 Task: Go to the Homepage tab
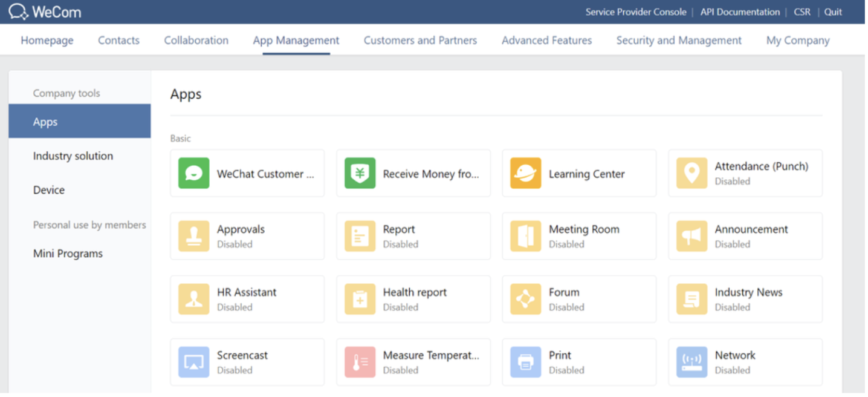(47, 41)
